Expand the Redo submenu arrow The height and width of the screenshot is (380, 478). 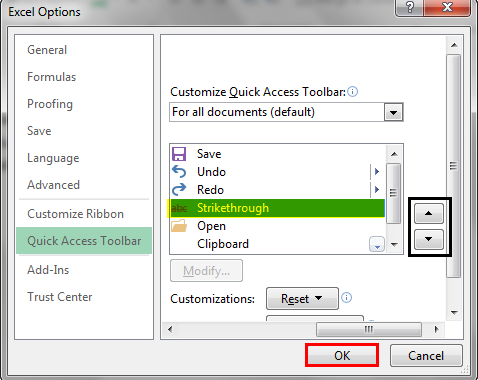pyautogui.click(x=377, y=189)
